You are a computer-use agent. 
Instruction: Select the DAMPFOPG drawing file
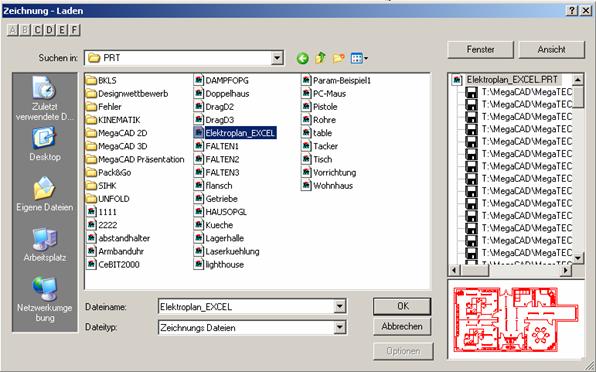[x=221, y=81]
